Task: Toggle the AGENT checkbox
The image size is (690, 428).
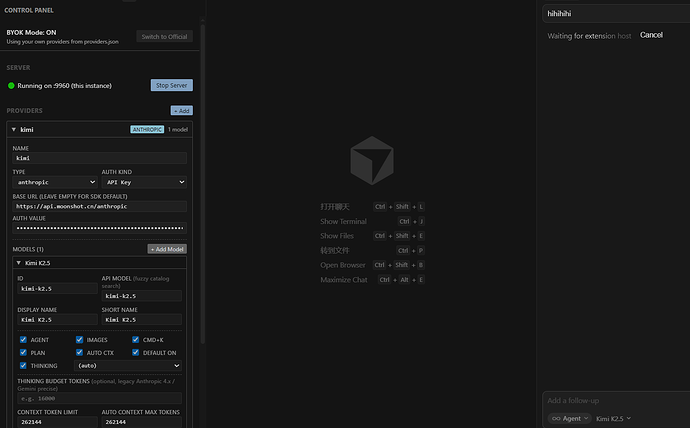Action: pyautogui.click(x=23, y=340)
